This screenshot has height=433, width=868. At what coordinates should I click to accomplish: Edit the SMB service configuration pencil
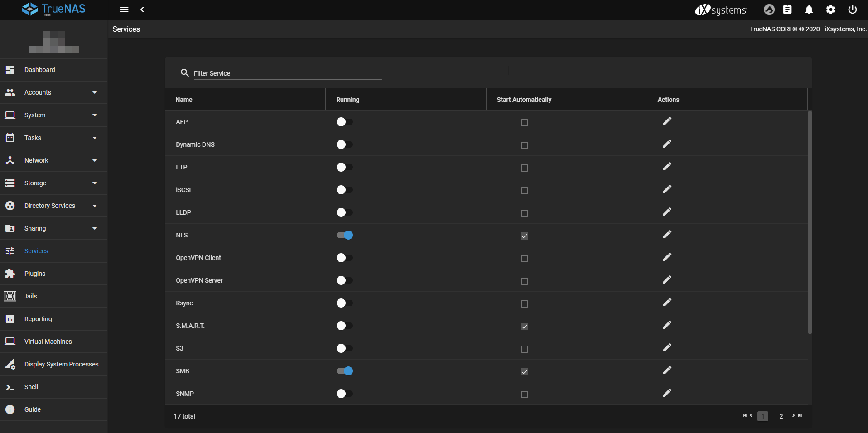667,370
